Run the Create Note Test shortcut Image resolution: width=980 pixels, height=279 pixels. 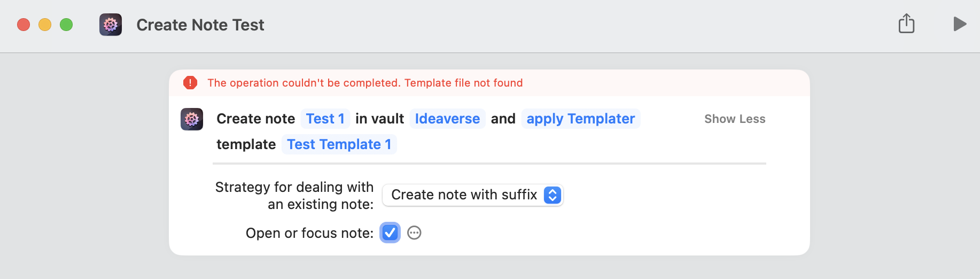click(960, 24)
